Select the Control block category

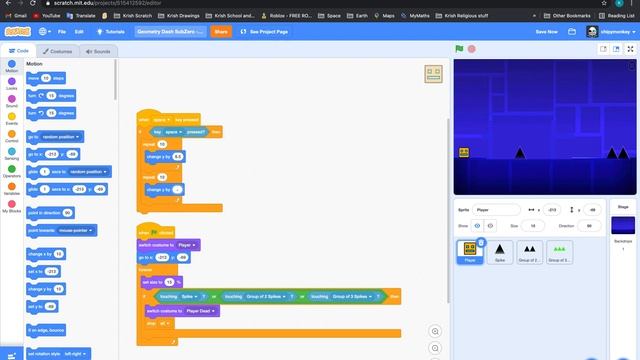pos(12,136)
